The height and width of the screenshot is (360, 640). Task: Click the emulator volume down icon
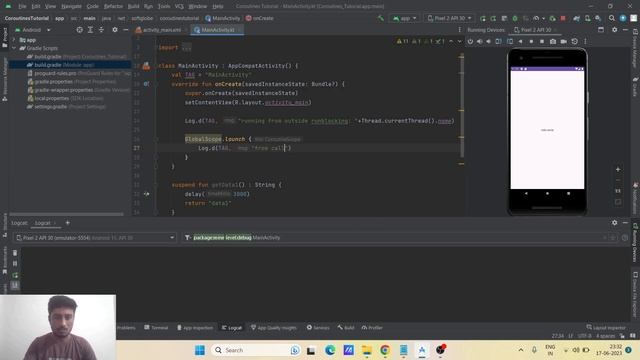pos(489,41)
